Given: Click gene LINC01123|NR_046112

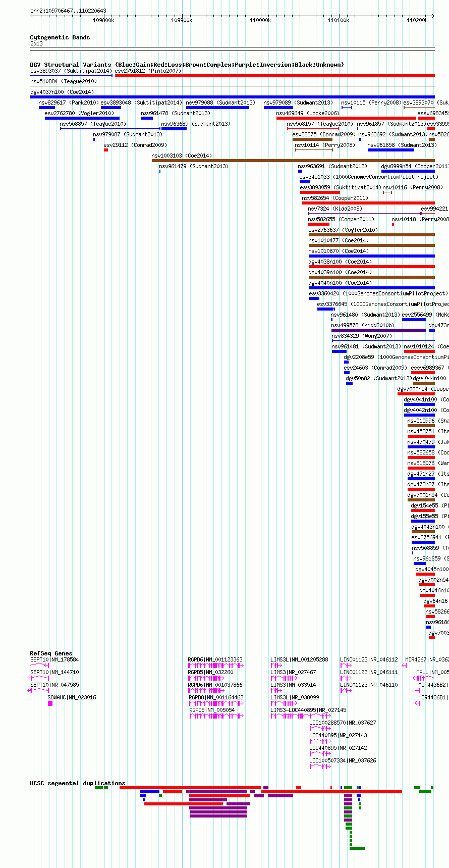Looking at the screenshot, I should point(369,659).
